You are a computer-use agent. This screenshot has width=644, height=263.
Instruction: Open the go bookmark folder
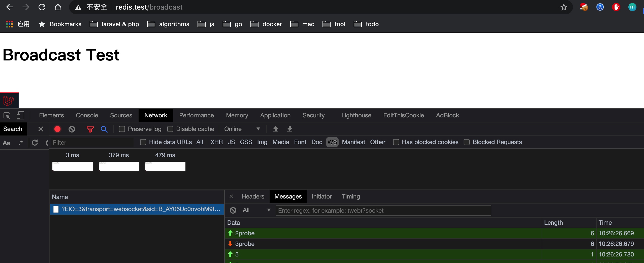coord(232,24)
